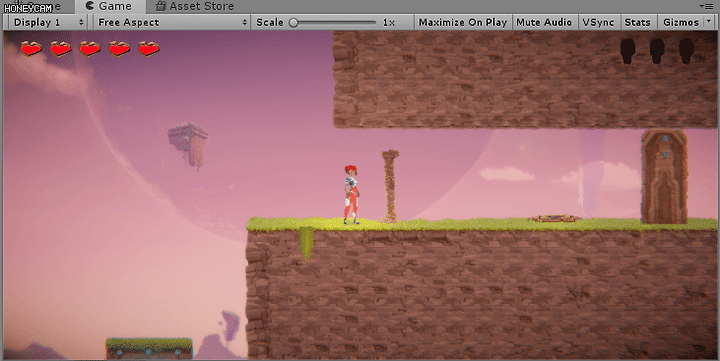The width and height of the screenshot is (720, 361).
Task: Click the third heart health icon
Action: point(90,48)
